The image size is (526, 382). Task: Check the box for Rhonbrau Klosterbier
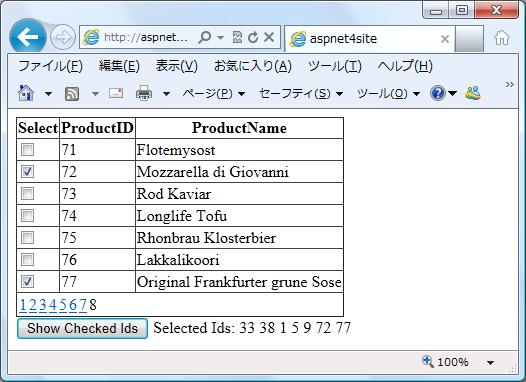pos(28,237)
